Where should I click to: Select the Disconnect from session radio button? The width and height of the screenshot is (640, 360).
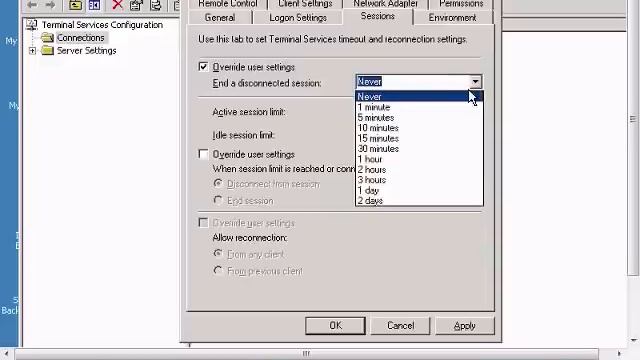[x=218, y=184]
